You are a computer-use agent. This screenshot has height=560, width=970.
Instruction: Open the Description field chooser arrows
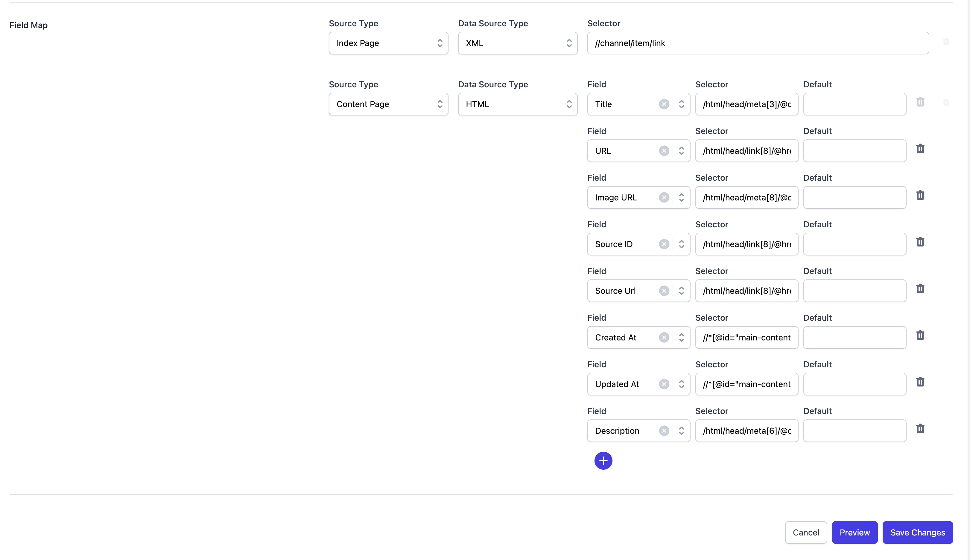(x=681, y=431)
